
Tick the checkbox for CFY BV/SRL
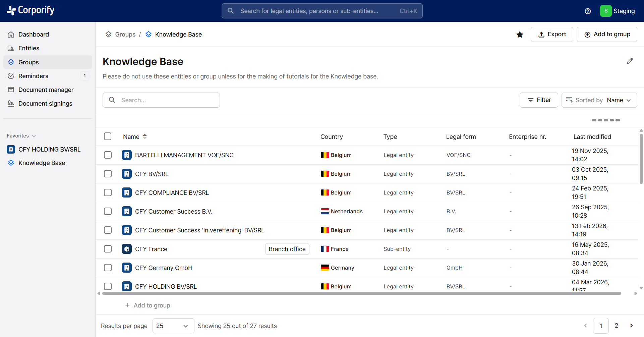108,174
